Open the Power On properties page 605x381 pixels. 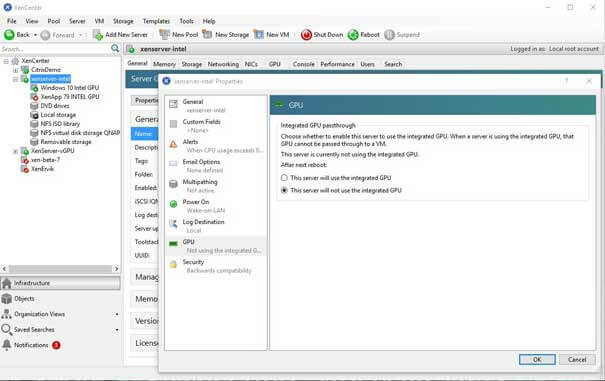216,206
